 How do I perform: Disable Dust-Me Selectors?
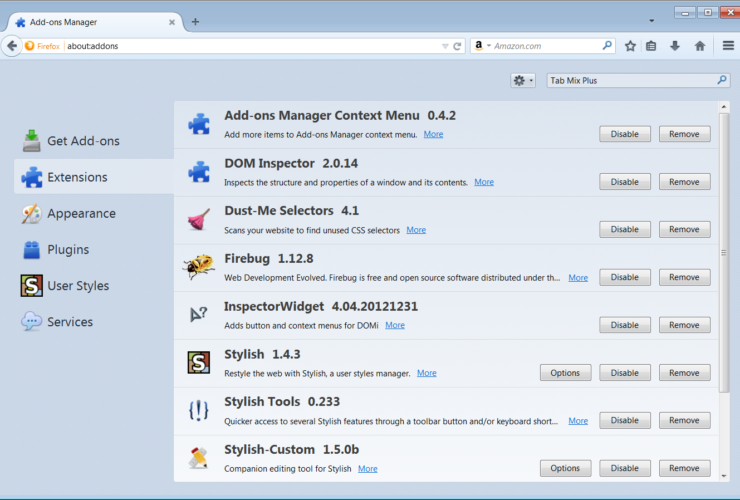click(624, 229)
